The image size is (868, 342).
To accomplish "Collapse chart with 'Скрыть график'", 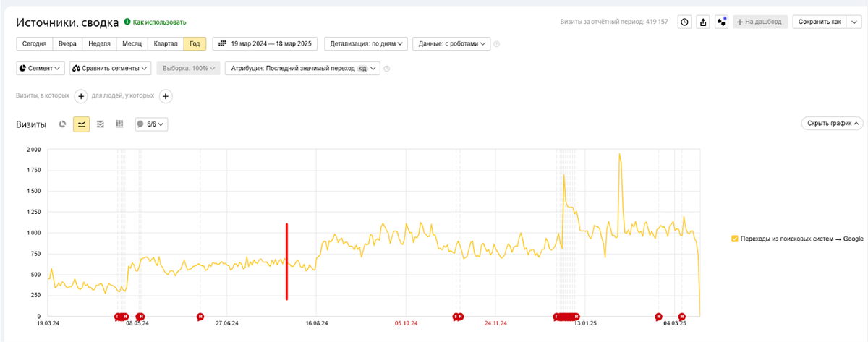I will click(832, 124).
